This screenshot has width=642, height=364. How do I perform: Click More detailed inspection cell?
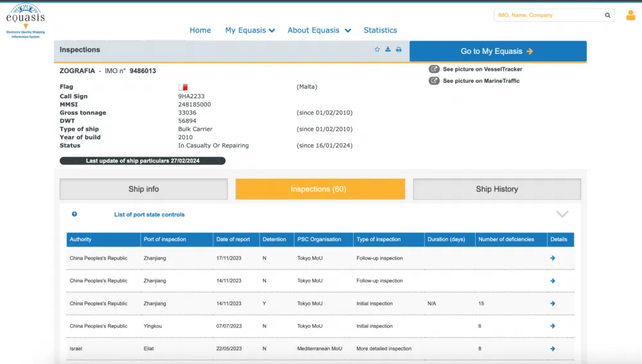tap(384, 349)
